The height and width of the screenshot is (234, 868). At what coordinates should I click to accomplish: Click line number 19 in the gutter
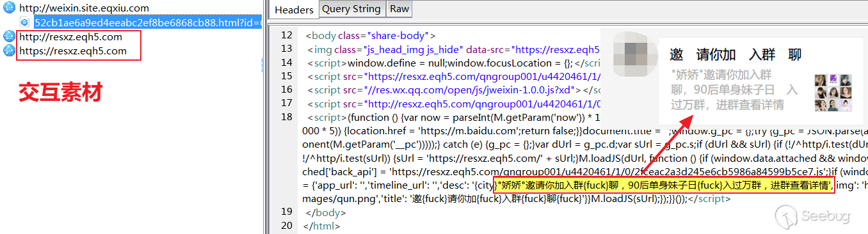point(286,212)
